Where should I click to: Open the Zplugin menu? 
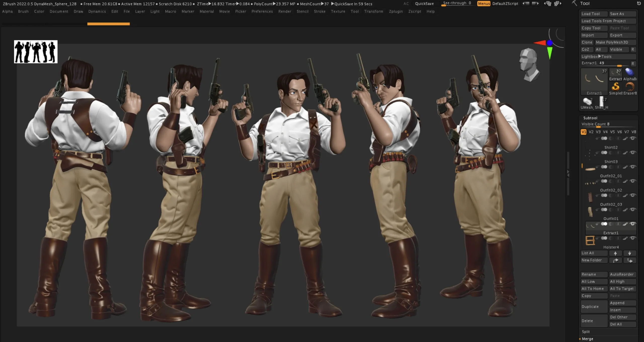(396, 11)
